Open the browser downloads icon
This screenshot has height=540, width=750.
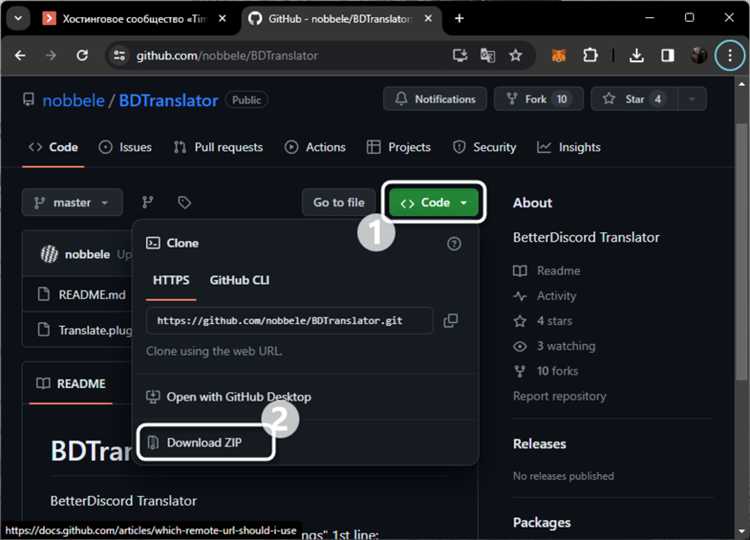coord(636,55)
